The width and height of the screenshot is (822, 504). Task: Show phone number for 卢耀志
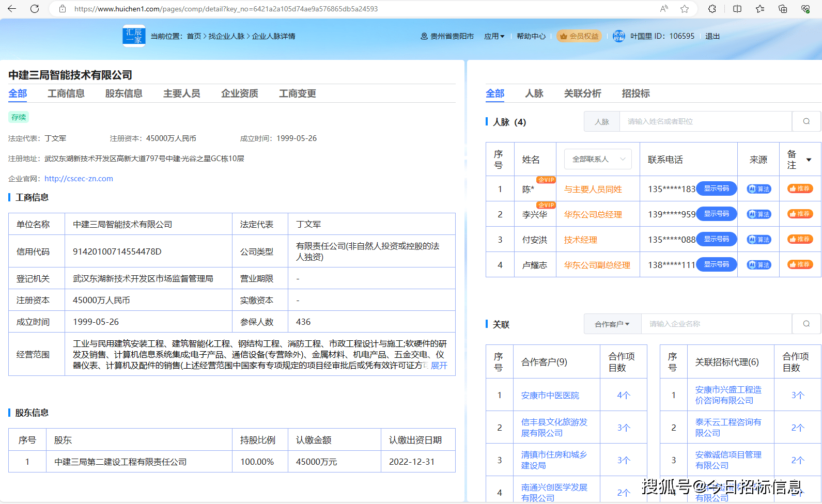pyautogui.click(x=717, y=264)
